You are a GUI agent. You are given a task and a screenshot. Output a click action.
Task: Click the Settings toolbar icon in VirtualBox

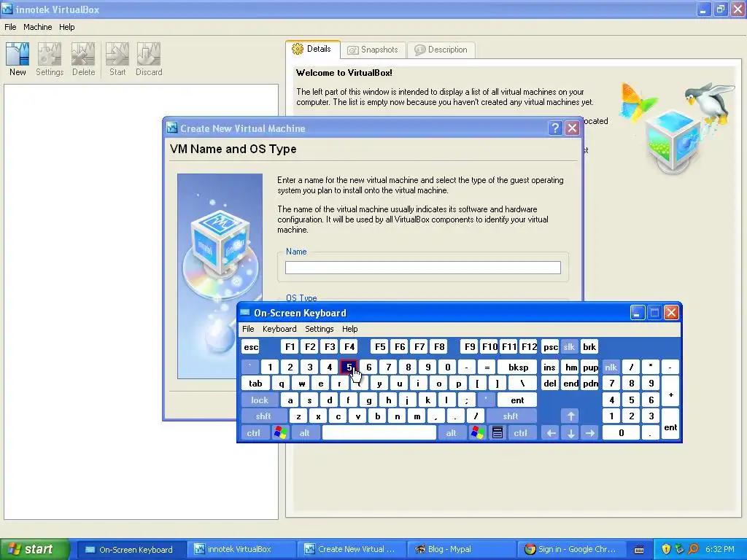pos(50,59)
